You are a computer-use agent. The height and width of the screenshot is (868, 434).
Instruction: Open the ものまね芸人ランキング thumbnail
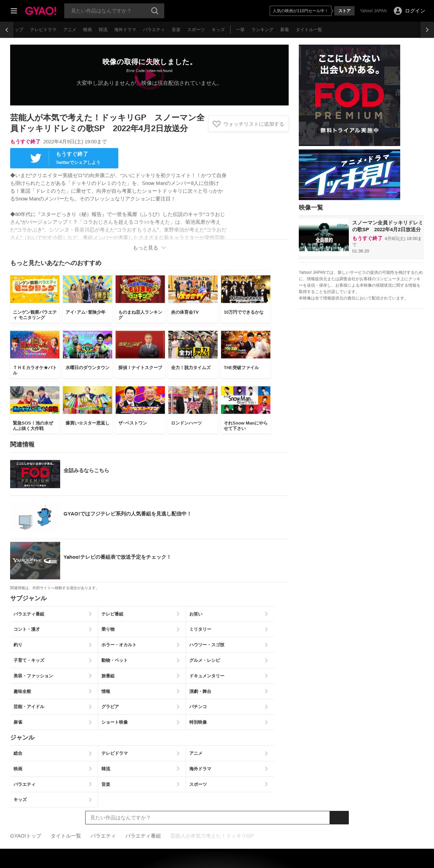[x=140, y=289]
